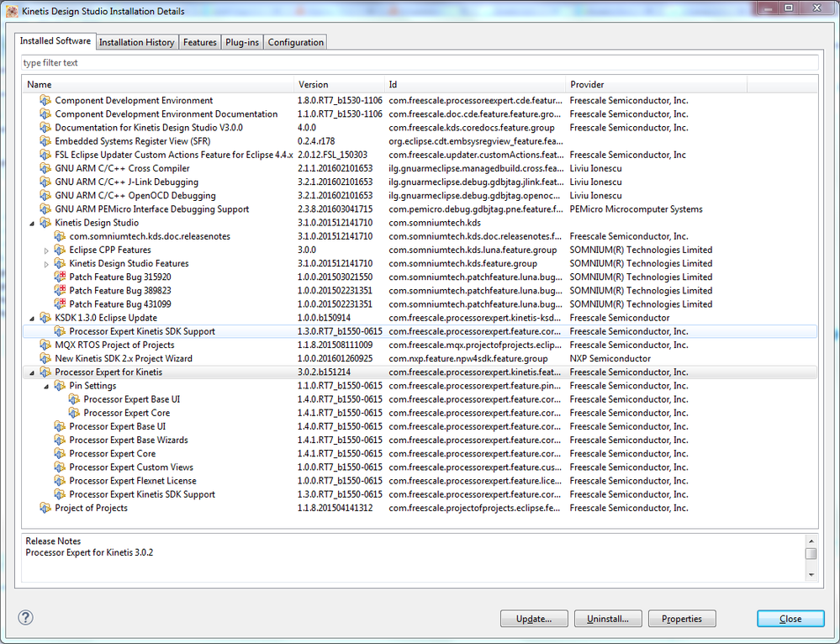Click the Eclipse CPP Features icon
840x644 pixels.
pyautogui.click(x=60, y=250)
